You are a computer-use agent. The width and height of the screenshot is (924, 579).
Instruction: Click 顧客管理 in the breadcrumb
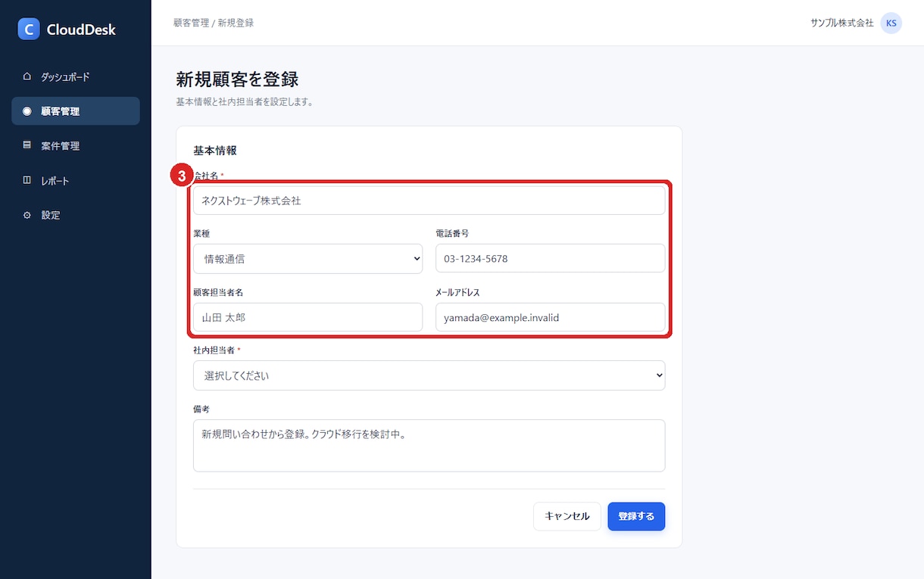(x=191, y=23)
